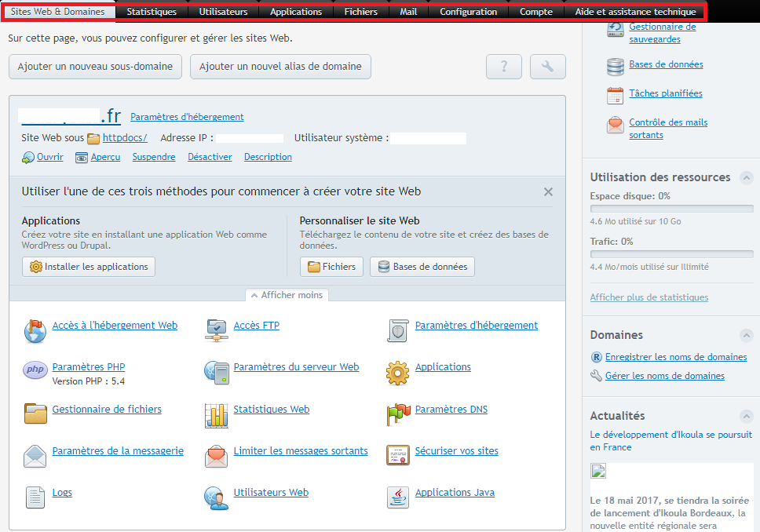Click Ajouter un nouveau sous-domaine button

[95, 67]
